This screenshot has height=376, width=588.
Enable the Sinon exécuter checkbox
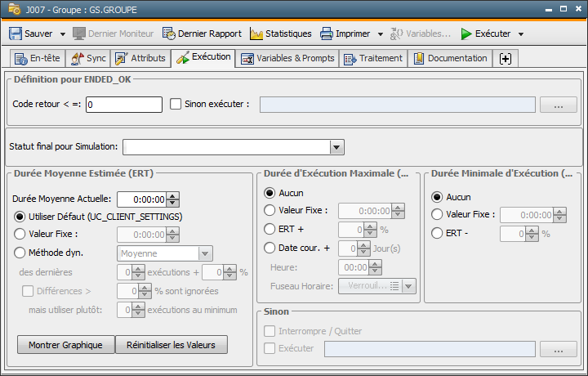[176, 104]
